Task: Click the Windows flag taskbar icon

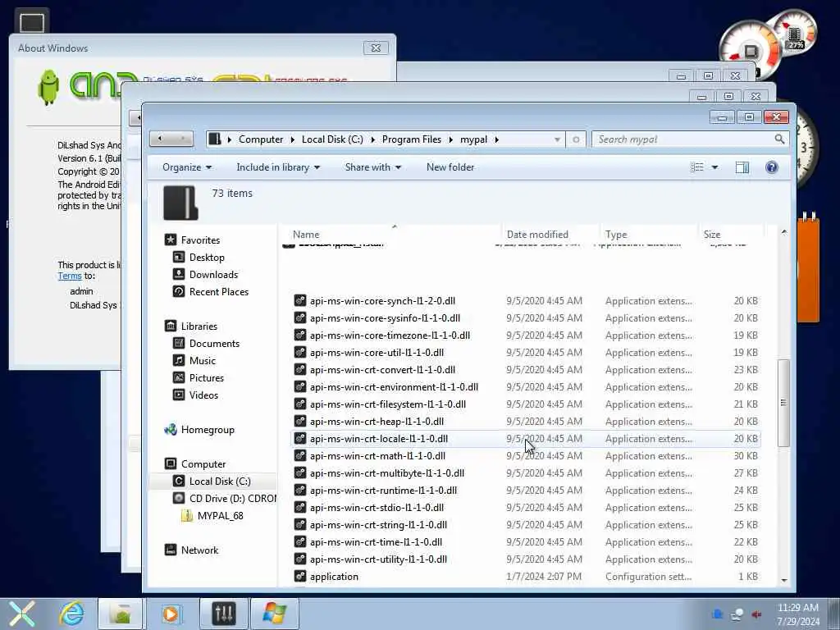Action: click(274, 614)
